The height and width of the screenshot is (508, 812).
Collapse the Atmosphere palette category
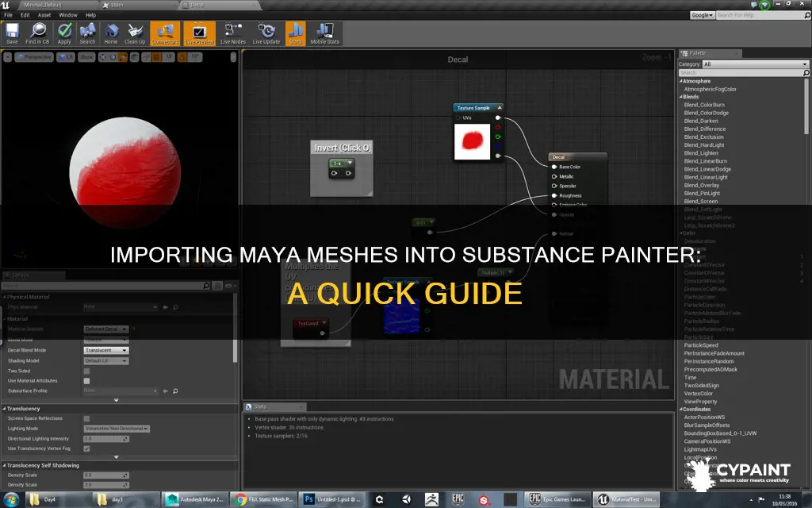tap(681, 82)
